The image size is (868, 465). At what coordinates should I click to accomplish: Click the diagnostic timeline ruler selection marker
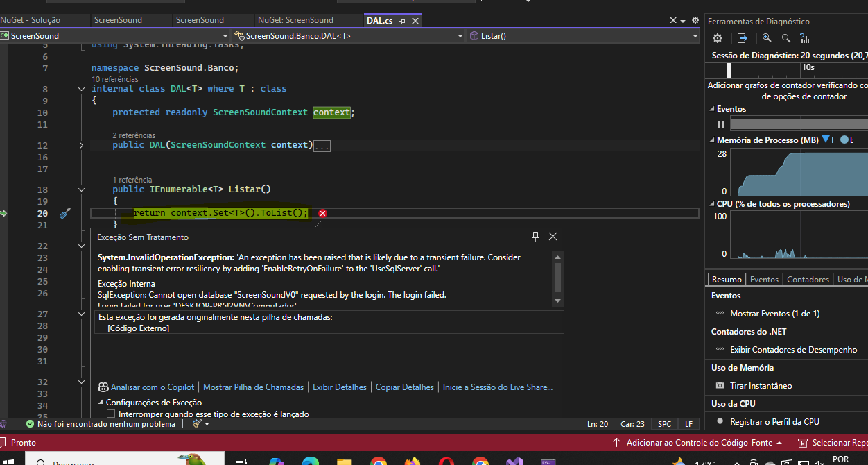pyautogui.click(x=729, y=70)
